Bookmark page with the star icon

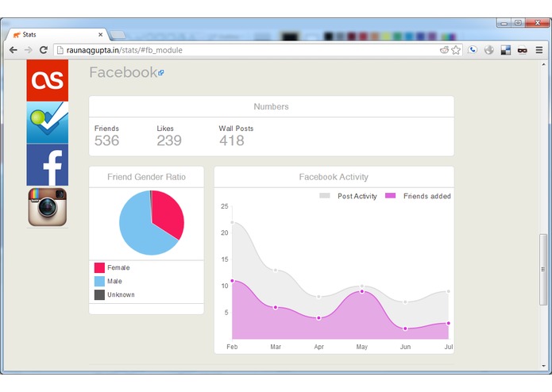(456, 50)
